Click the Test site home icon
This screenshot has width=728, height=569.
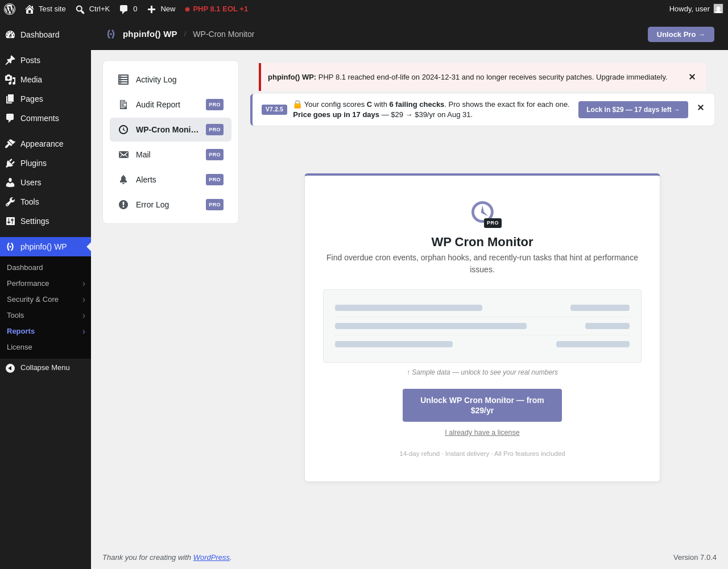tap(30, 9)
